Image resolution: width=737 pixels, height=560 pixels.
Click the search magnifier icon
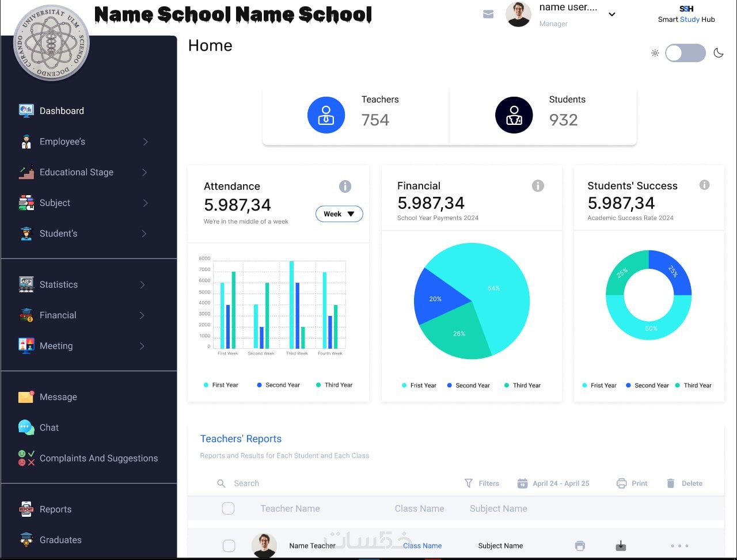(221, 483)
